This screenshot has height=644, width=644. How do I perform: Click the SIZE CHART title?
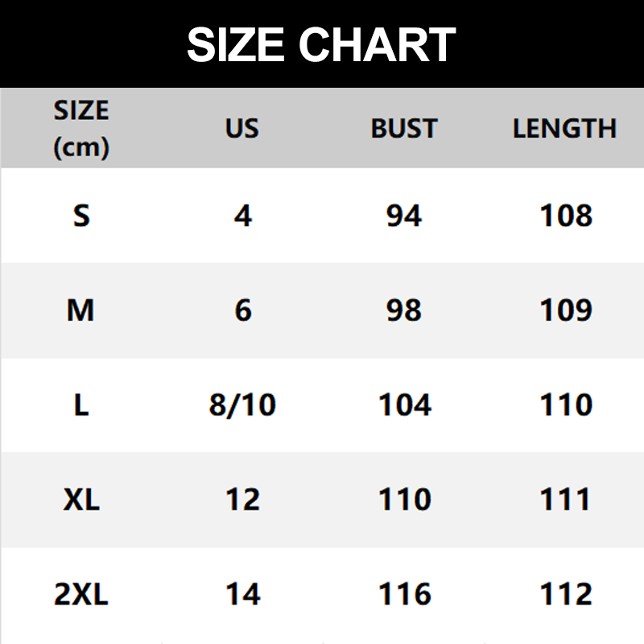(x=321, y=44)
